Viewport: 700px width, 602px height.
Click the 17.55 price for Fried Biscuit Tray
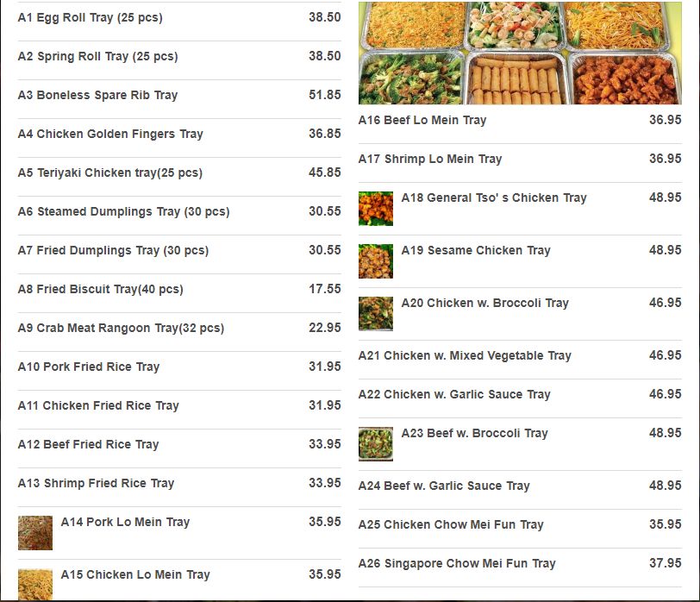tap(325, 289)
